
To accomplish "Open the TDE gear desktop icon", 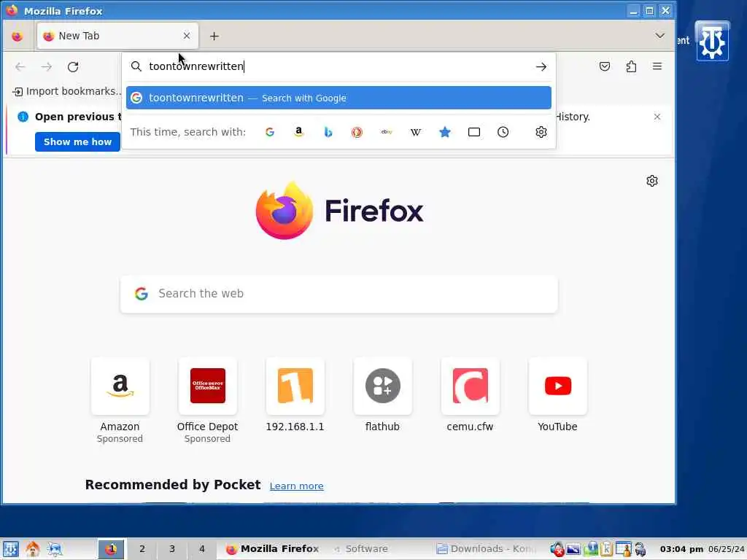I will (x=712, y=42).
